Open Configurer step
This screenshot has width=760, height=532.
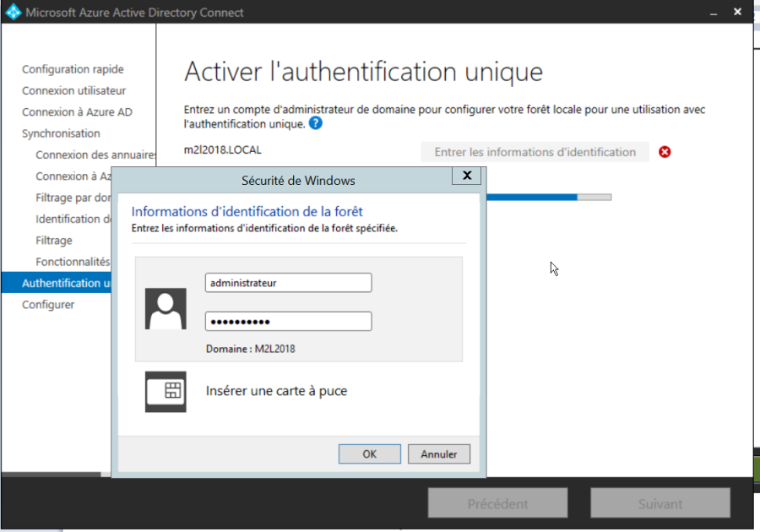click(x=48, y=305)
